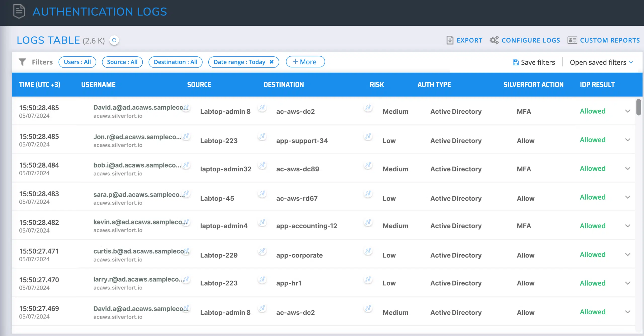The height and width of the screenshot is (336, 644).
Task: Click entity icon next to app-accounting-12 destination
Action: pos(368,222)
